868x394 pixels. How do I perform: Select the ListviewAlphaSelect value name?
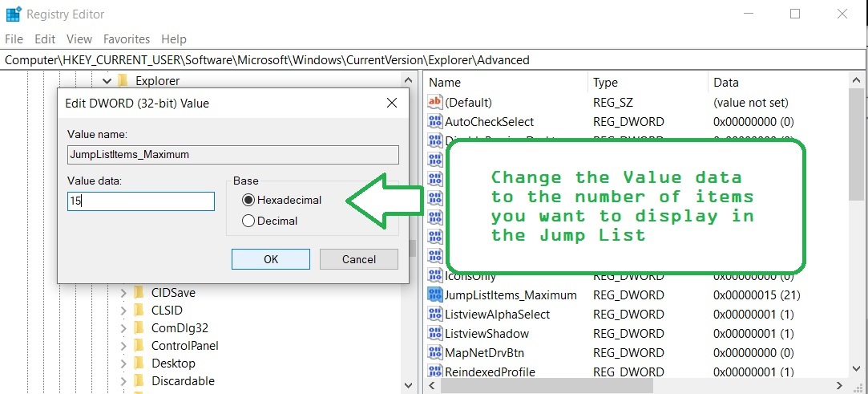(x=497, y=315)
